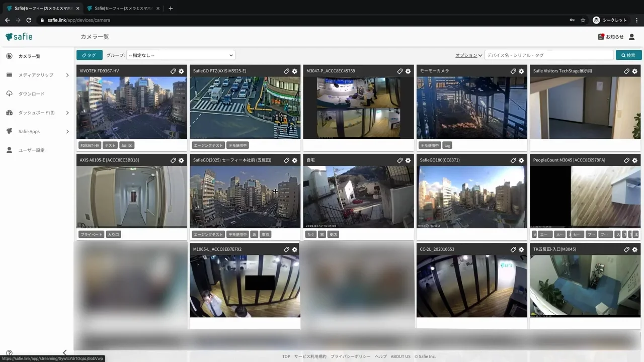Click tag icon on SafieGO(2025) card

[x=286, y=160]
